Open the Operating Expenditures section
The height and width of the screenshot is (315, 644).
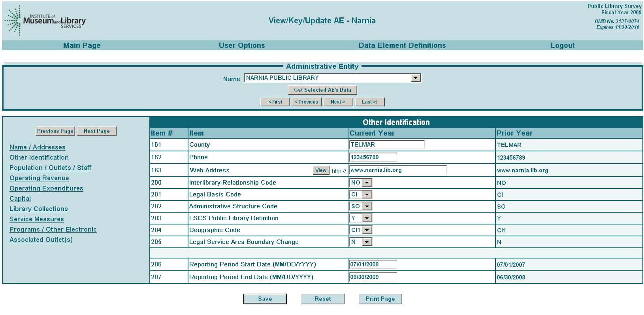46,188
